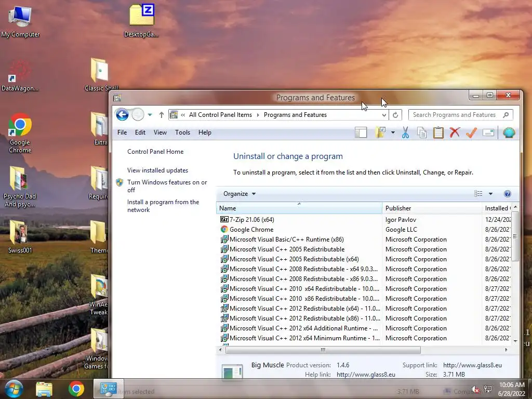Image resolution: width=532 pixels, height=399 pixels.
Task: Click the Up one level arrow
Action: [162, 115]
